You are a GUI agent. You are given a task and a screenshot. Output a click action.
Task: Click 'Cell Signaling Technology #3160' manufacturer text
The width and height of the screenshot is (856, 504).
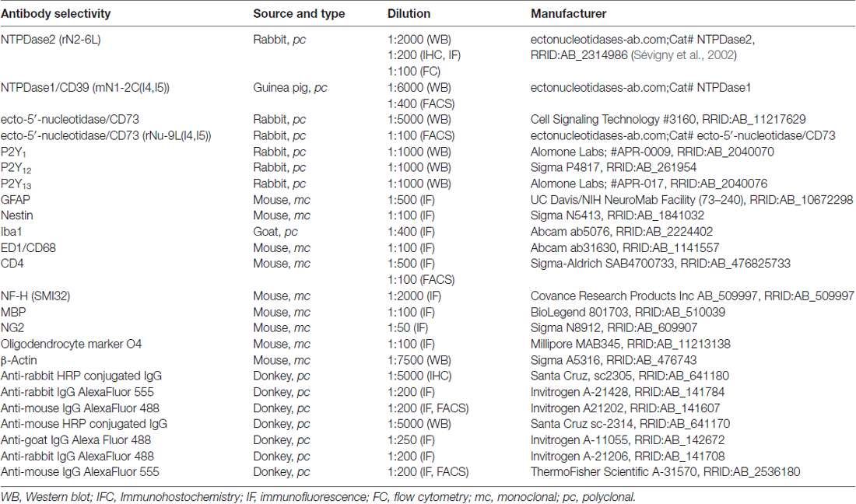(614, 120)
